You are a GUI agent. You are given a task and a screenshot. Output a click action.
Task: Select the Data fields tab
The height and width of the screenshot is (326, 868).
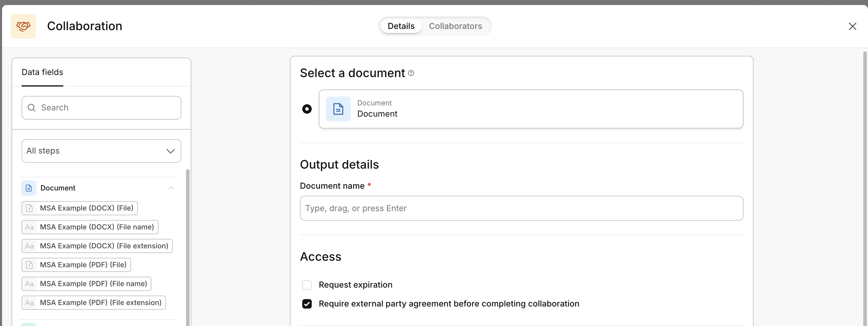(43, 72)
